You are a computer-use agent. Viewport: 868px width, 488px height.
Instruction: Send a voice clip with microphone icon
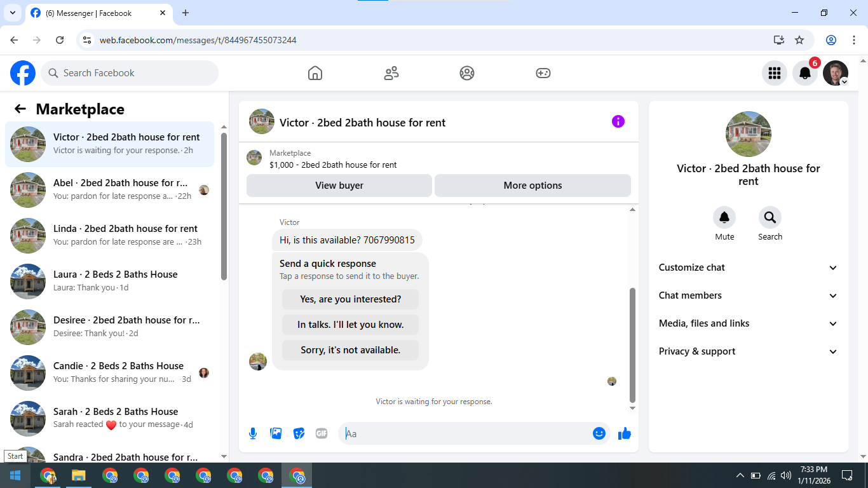253,433
